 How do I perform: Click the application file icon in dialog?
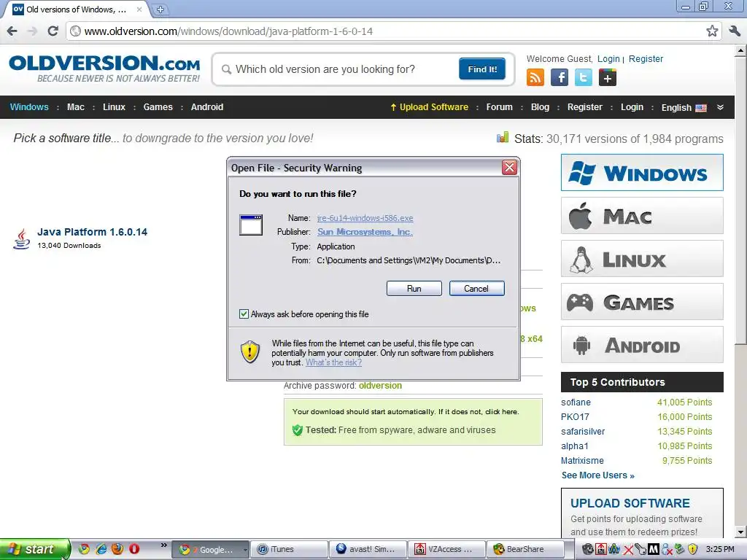(251, 225)
